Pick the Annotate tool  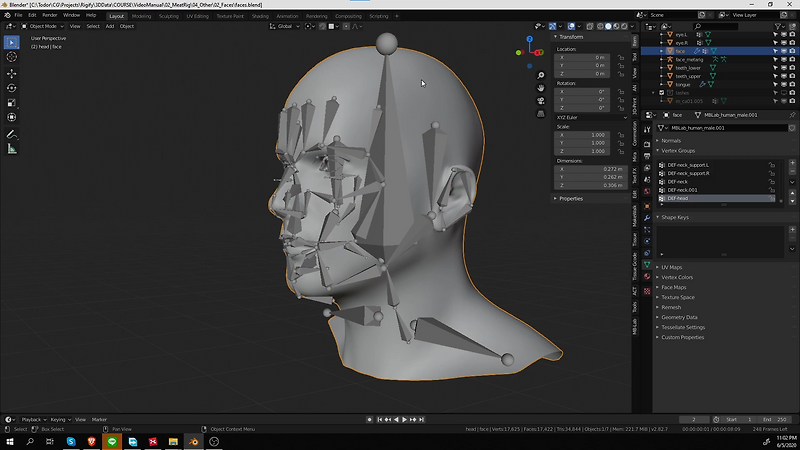(x=12, y=133)
